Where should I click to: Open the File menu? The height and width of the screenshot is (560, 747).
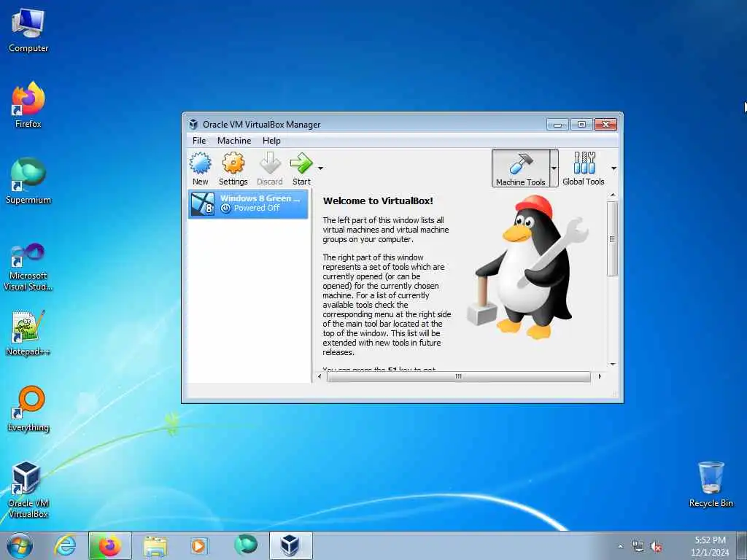tap(199, 141)
